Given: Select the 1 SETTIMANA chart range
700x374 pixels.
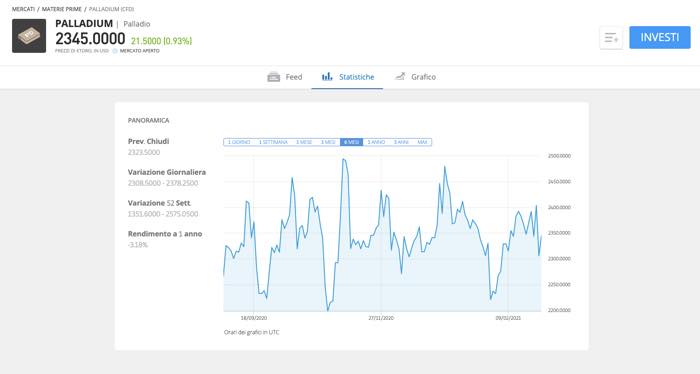Looking at the screenshot, I should [x=273, y=142].
